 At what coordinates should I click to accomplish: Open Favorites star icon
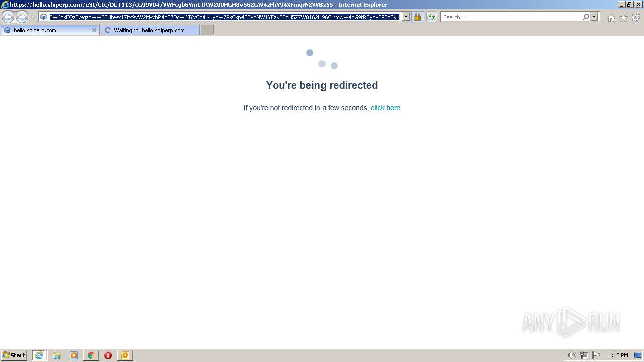(x=623, y=18)
